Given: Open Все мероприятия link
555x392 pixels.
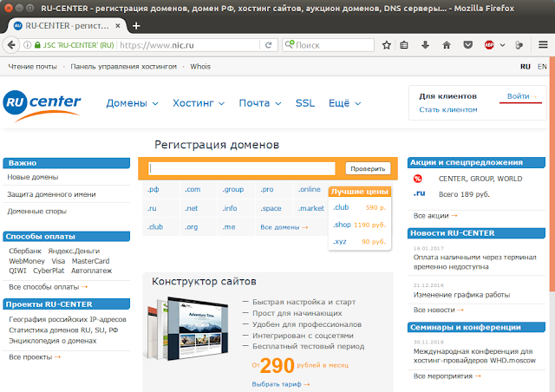Looking at the screenshot, I should [x=447, y=376].
